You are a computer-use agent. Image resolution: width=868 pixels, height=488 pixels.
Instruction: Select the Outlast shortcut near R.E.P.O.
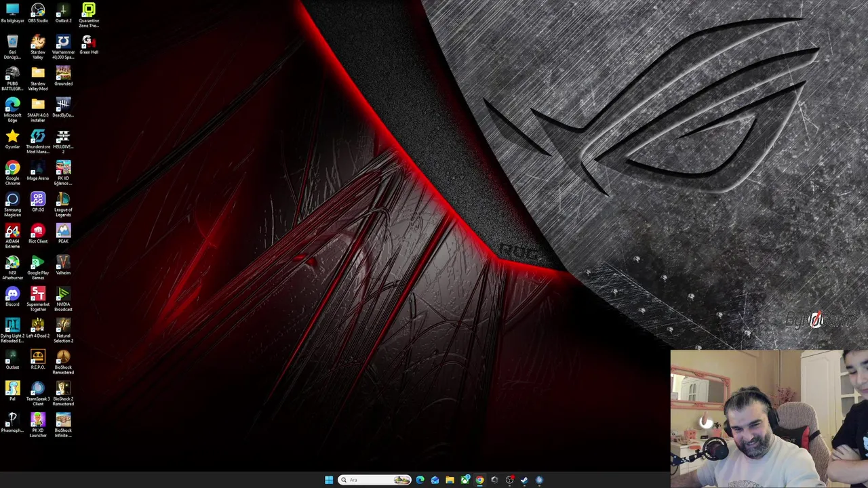click(x=12, y=360)
